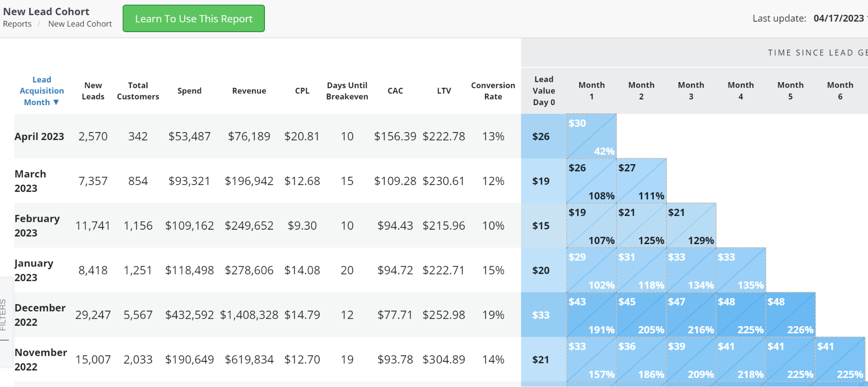
Task: Click December 2022 revenue $1,408,328
Action: (249, 315)
